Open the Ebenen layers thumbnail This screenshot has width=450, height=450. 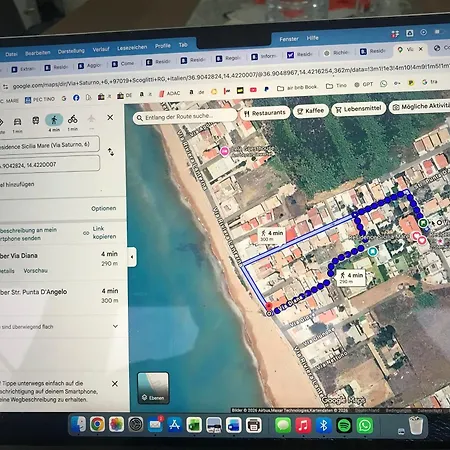[x=153, y=388]
